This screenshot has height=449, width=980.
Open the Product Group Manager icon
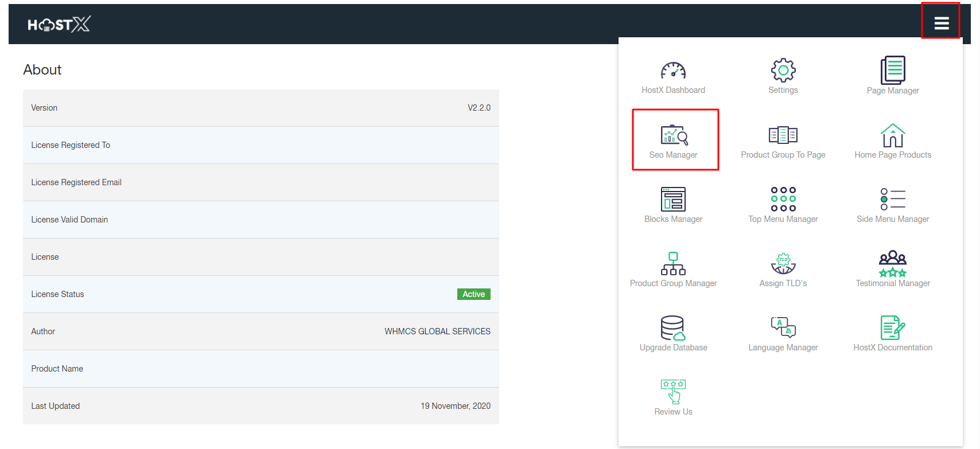(x=673, y=264)
